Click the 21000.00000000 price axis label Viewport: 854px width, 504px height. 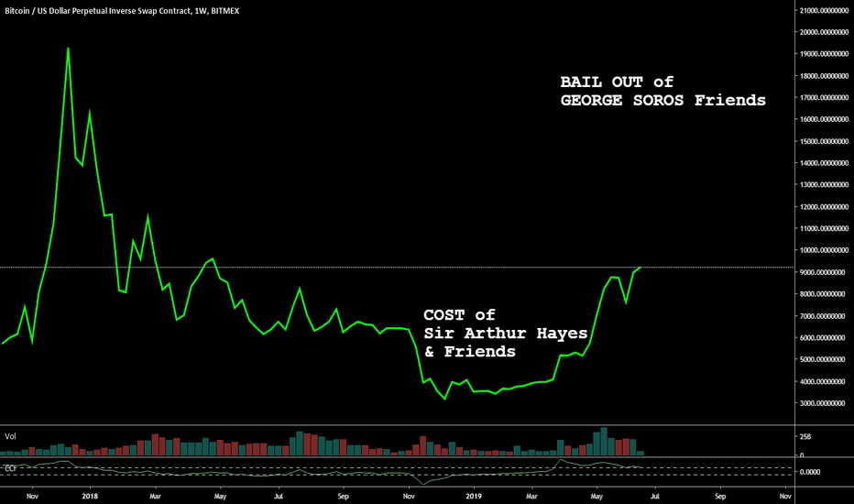(824, 10)
